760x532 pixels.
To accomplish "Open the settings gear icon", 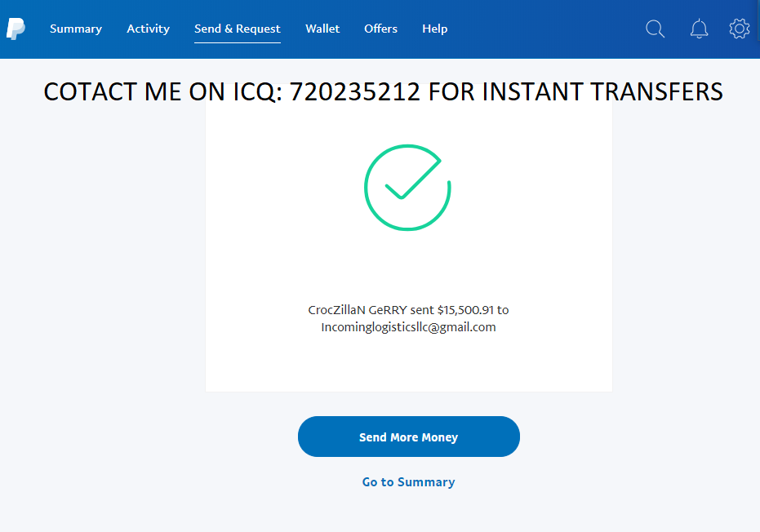I will 740,29.
